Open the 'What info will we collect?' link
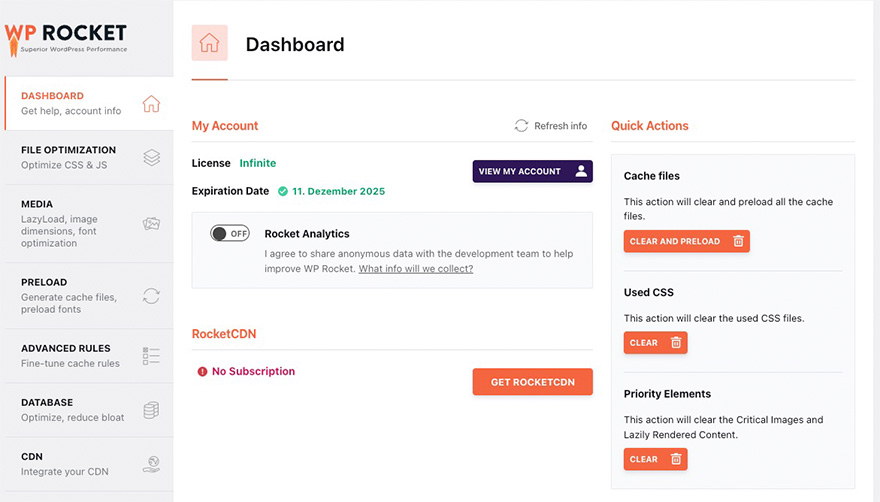The height and width of the screenshot is (502, 880). tap(415, 269)
